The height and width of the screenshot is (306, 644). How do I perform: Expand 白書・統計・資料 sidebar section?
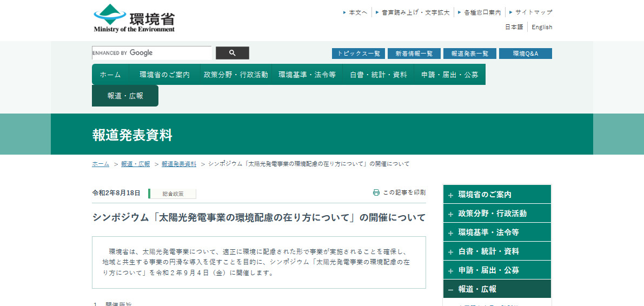(450, 252)
